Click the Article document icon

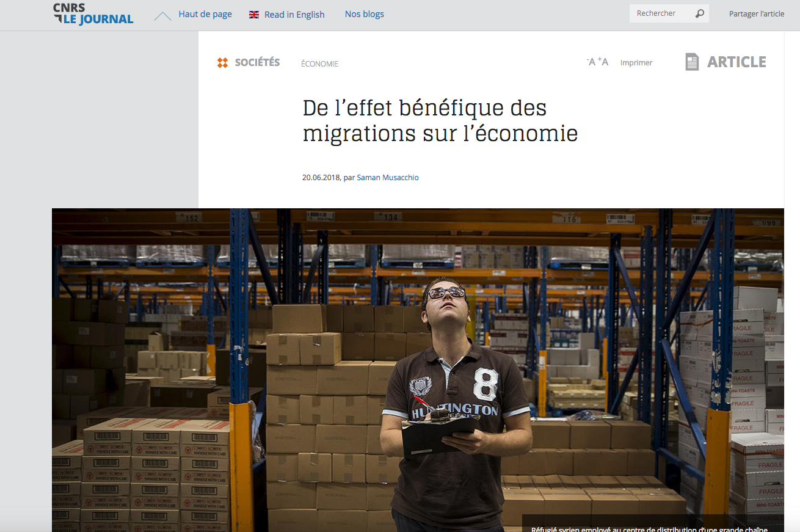692,62
